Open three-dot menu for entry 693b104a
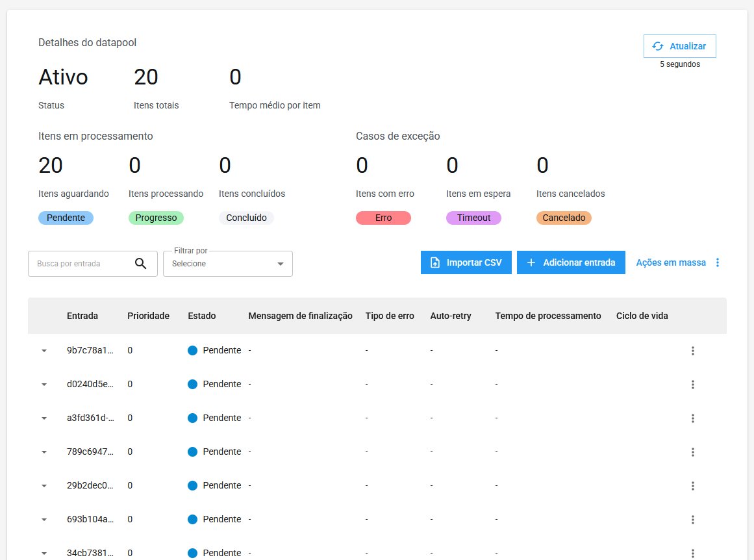The image size is (754, 560). (x=692, y=520)
